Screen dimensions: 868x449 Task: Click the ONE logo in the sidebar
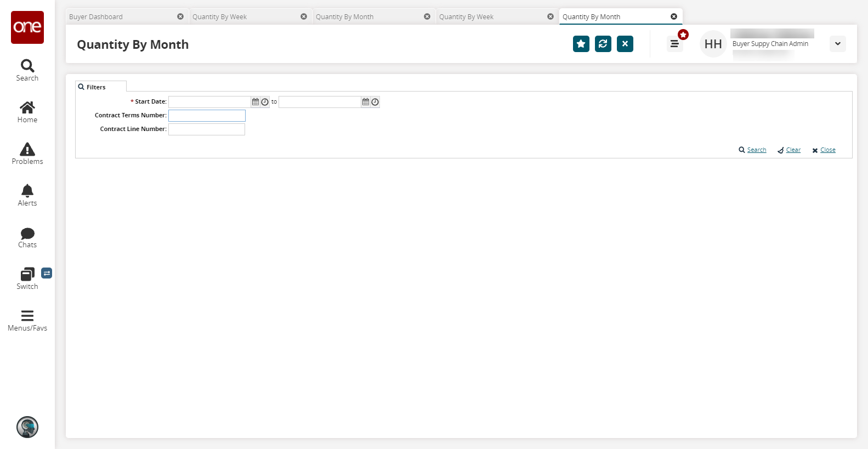27,27
